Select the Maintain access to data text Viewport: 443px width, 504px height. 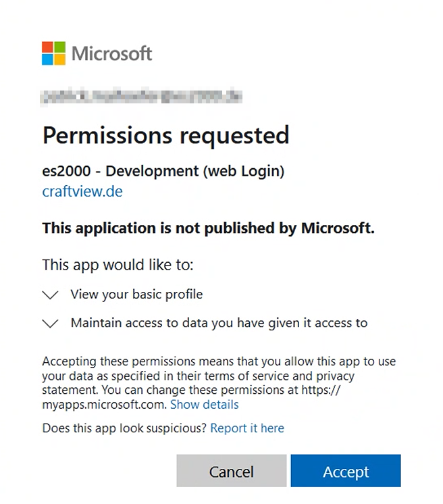[219, 323]
